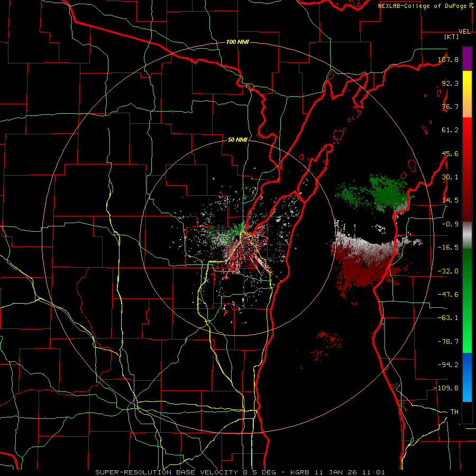Image resolution: width=476 pixels, height=476 pixels.
Task: Pick the blue segment of the color bar
Action: tap(467, 377)
